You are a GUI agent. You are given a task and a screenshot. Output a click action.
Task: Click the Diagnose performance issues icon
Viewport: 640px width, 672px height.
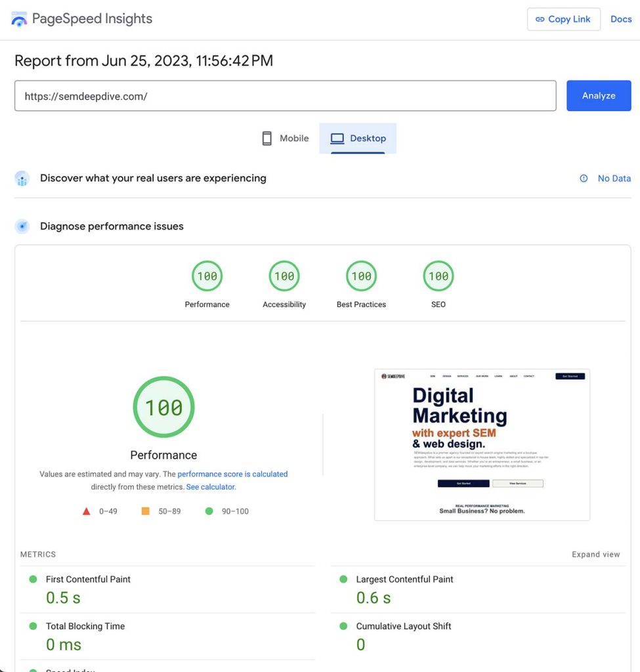(22, 226)
